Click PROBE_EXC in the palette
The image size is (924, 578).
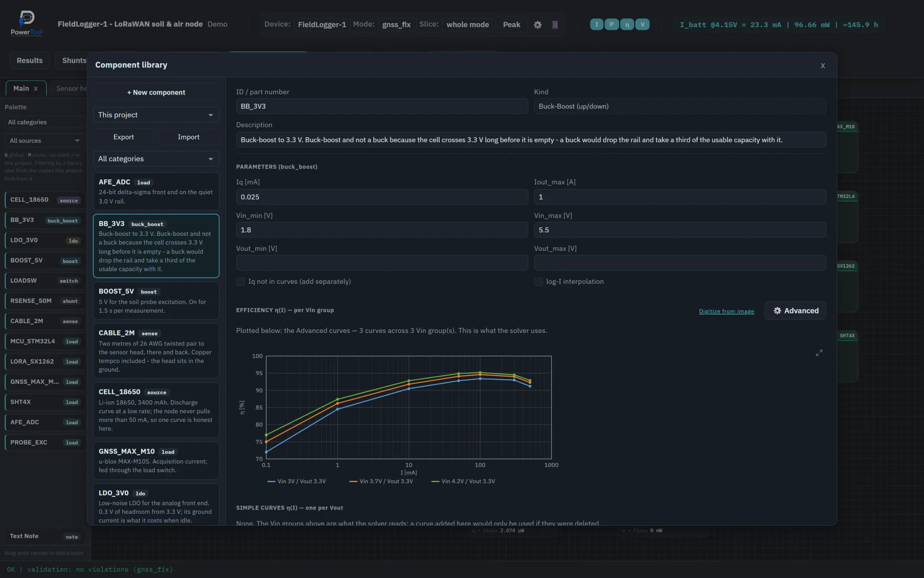tap(45, 442)
